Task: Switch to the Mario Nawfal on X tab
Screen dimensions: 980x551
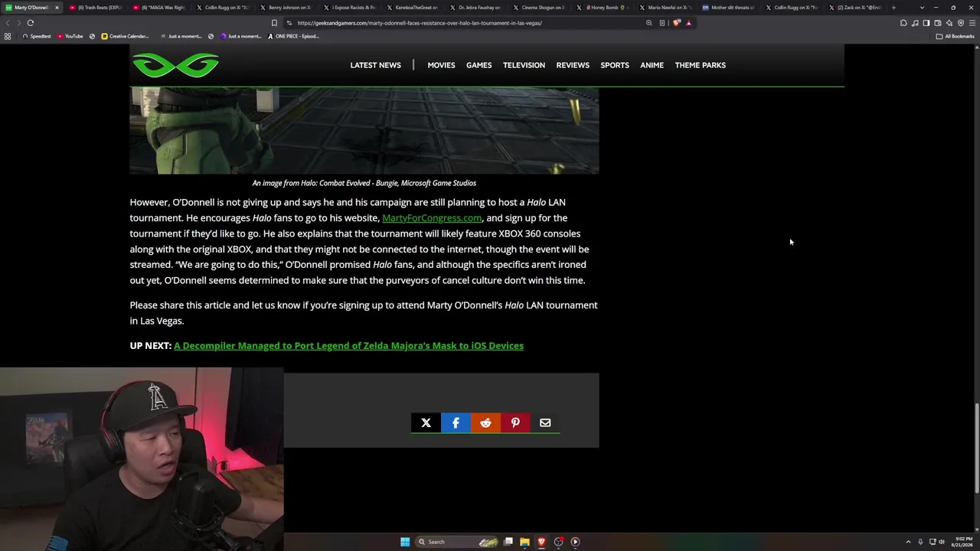Action: (666, 8)
